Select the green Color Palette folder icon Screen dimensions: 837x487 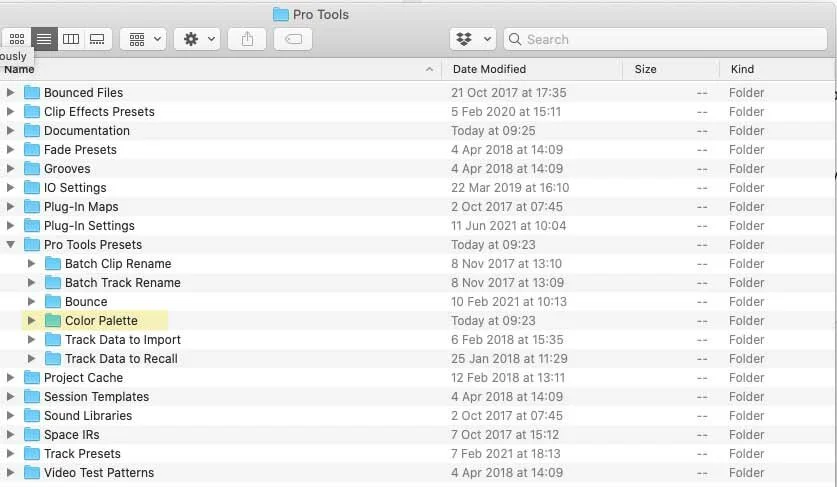click(x=53, y=320)
